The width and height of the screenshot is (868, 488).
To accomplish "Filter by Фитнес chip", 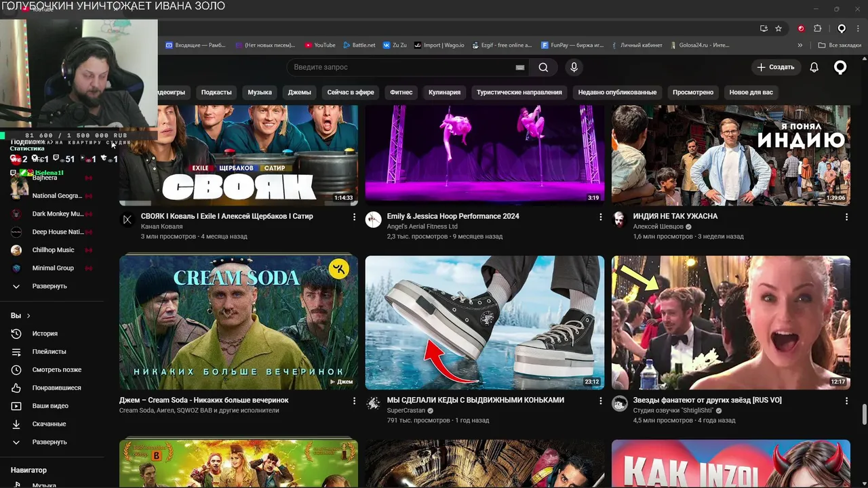I will [401, 92].
